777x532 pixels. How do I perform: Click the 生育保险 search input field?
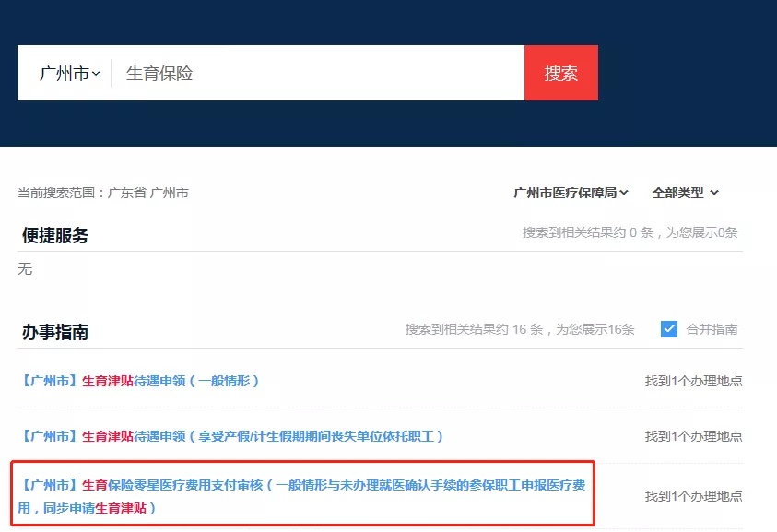pyautogui.click(x=318, y=74)
